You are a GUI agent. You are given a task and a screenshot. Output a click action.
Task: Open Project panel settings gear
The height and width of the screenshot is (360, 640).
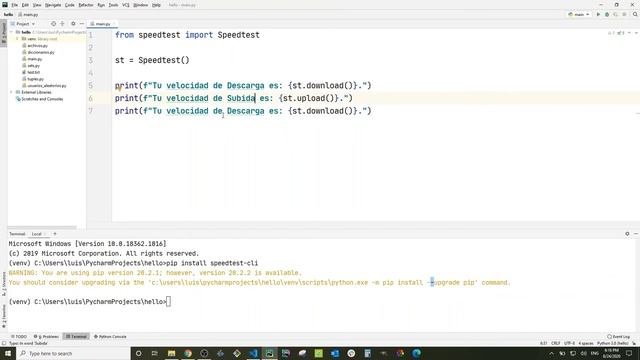(x=73, y=24)
